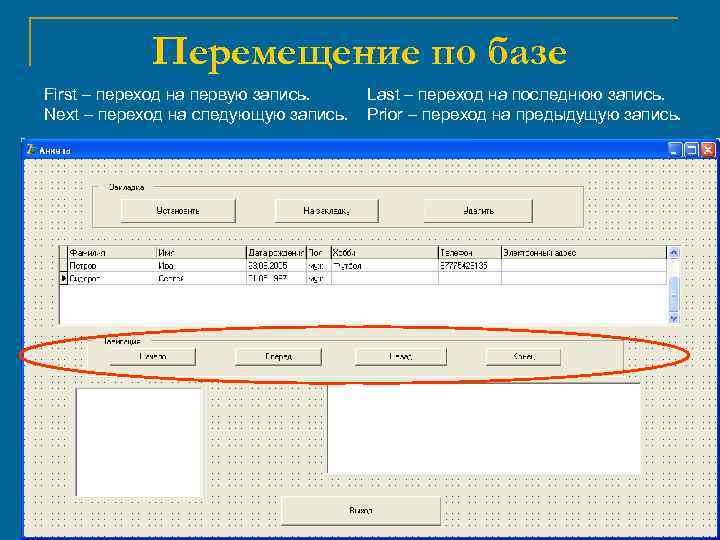The height and width of the screenshot is (540, 720).
Task: Click the empty white list box on the left
Action: (139, 442)
